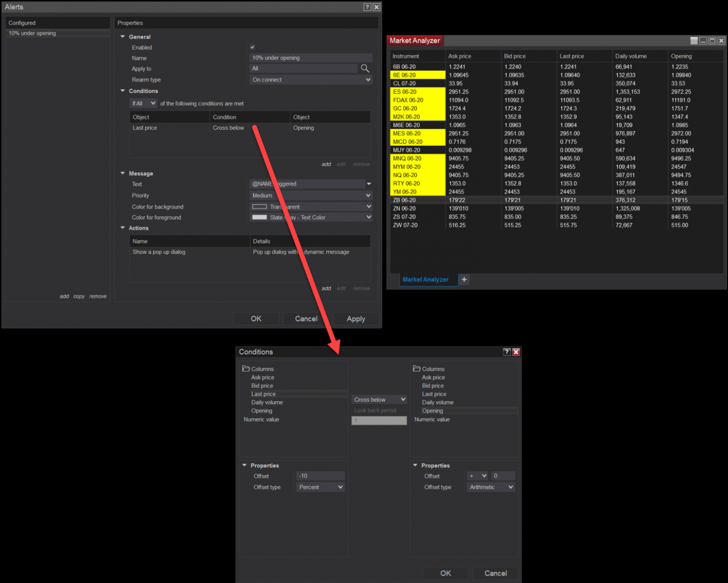Click the Name field containing 10% under opening

click(x=311, y=58)
